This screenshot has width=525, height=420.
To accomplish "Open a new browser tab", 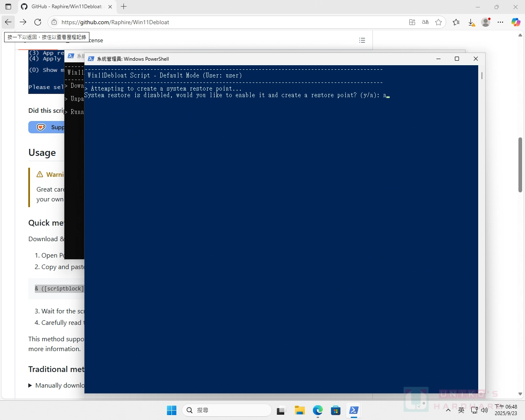I will click(x=124, y=7).
